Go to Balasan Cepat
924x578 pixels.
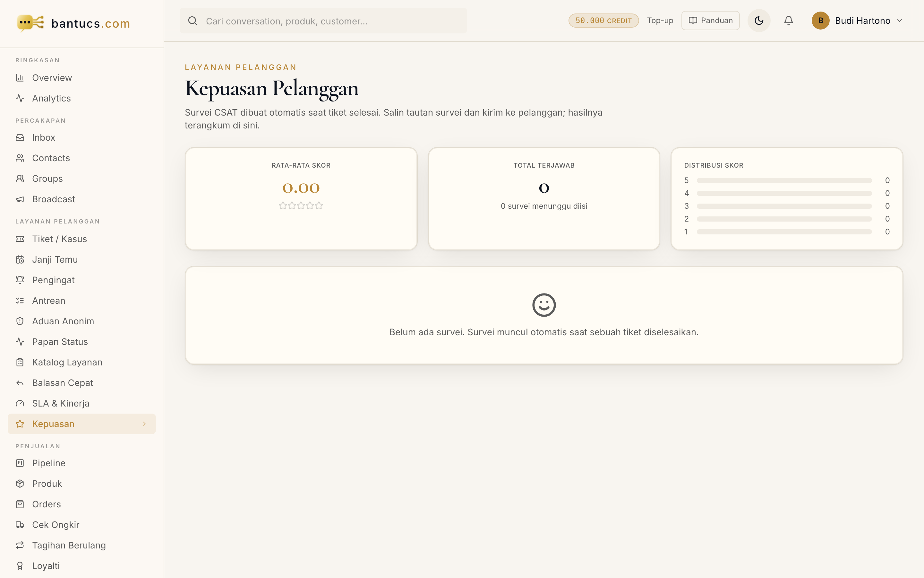(82, 383)
